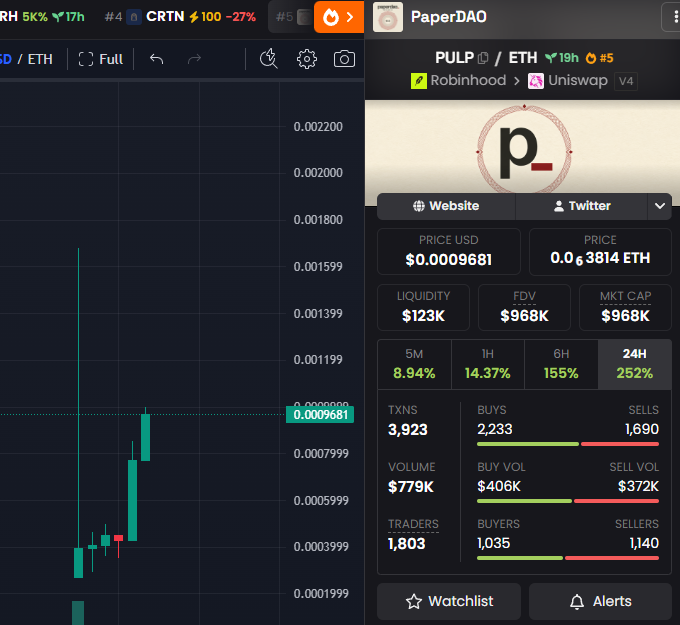
Task: Click the PRICE USD $0.0009681 box
Action: pyautogui.click(x=449, y=252)
